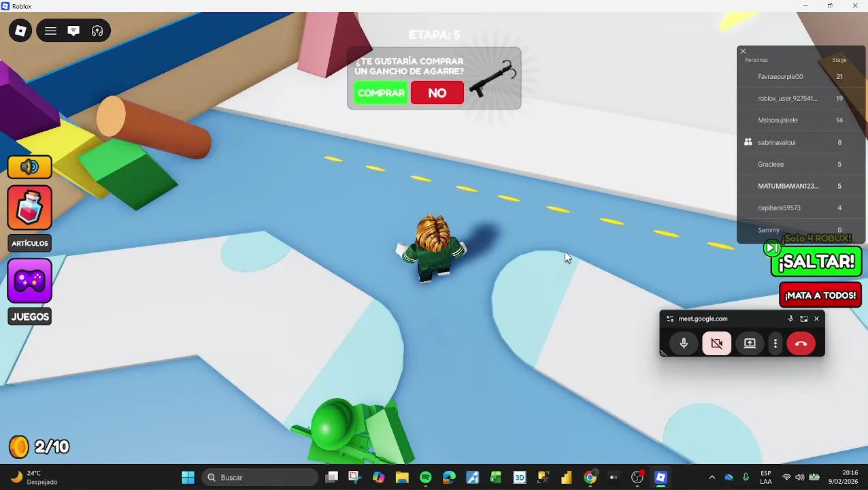Screen dimensions: 868x490
Task: Mute game sound with the speaker button
Action: pyautogui.click(x=30, y=167)
